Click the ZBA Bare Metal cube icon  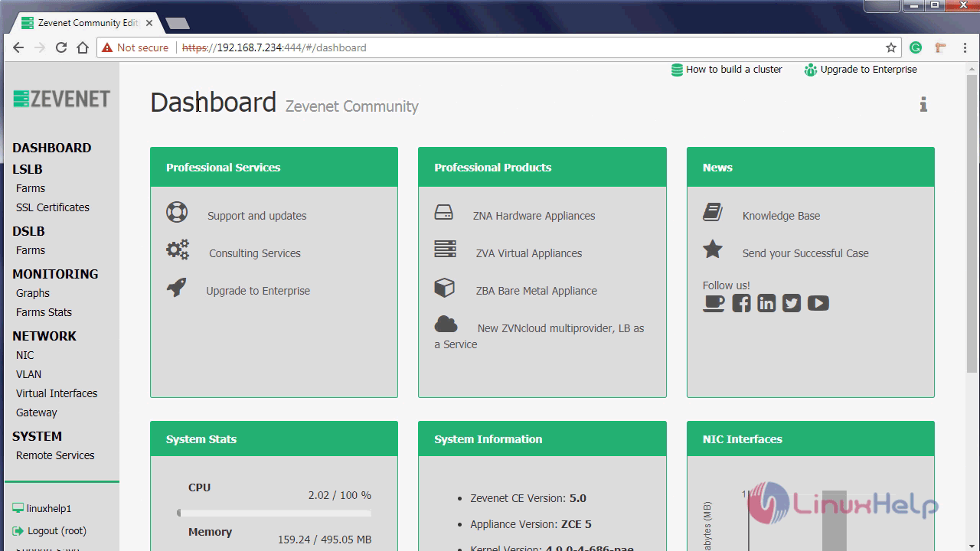(444, 288)
